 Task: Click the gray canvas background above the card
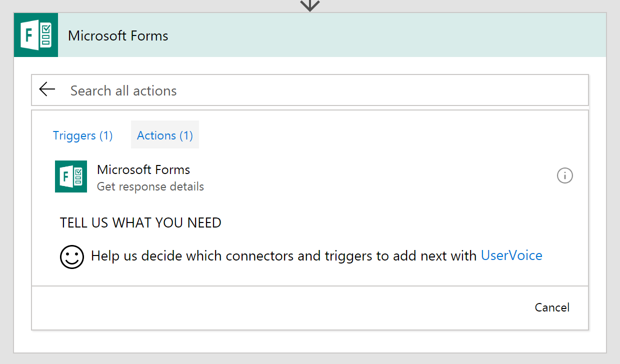click(150, 5)
